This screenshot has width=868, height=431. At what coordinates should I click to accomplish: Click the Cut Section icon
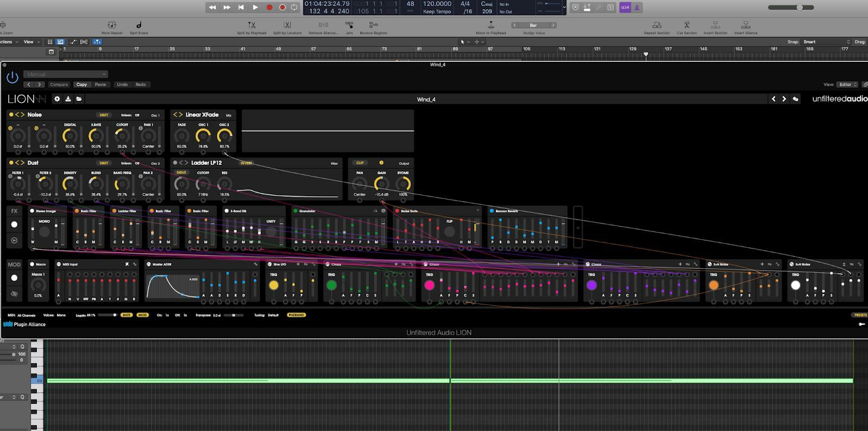686,25
